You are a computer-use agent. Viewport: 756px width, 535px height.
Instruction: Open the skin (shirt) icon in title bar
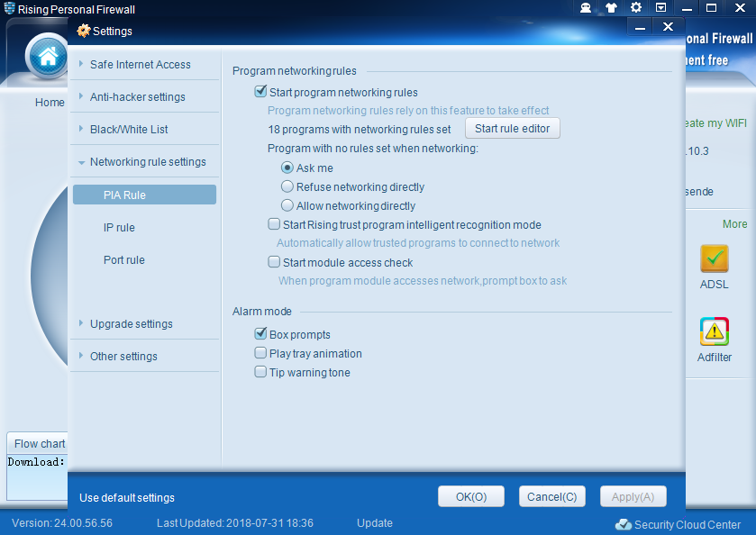coord(611,8)
